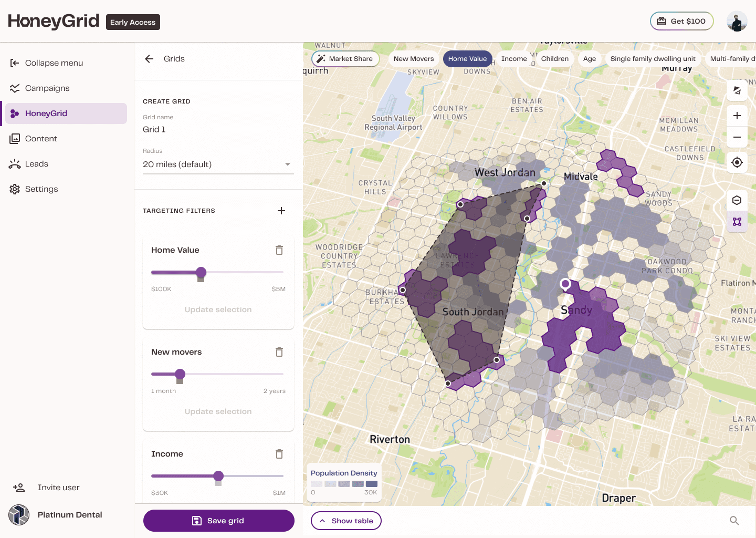Delete the Income filter
This screenshot has height=538, width=756.
[279, 454]
